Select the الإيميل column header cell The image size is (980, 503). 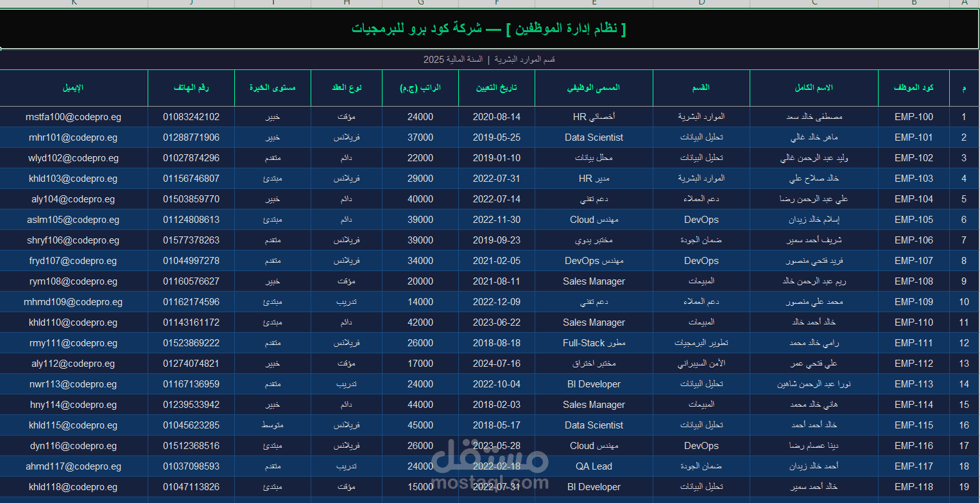click(x=74, y=87)
